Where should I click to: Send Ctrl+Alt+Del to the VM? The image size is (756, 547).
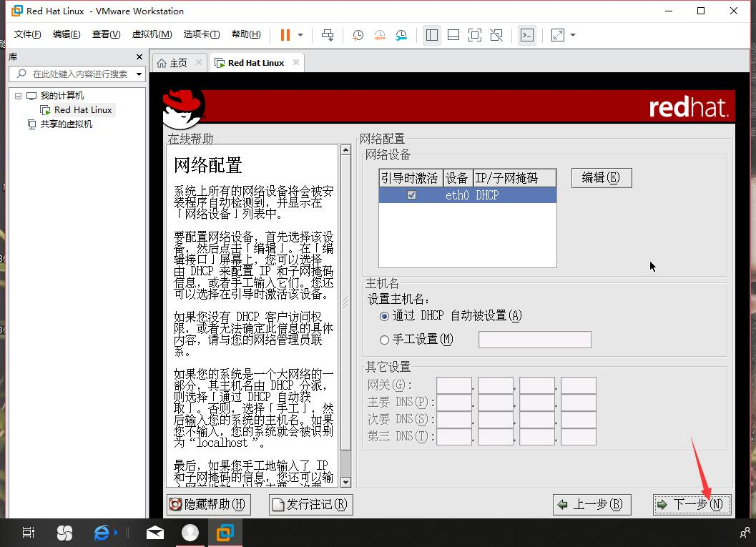[x=328, y=35]
